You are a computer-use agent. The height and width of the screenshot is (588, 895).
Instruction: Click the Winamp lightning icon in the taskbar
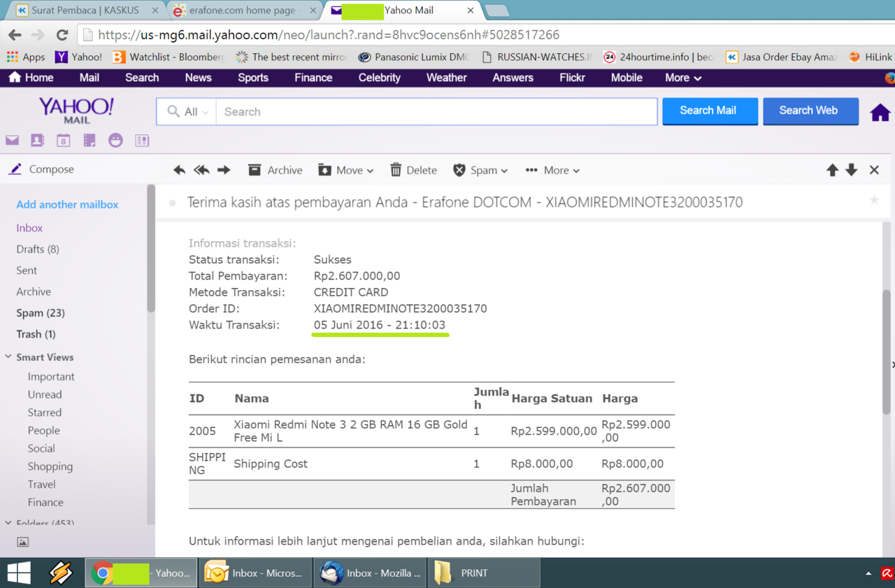(x=61, y=573)
